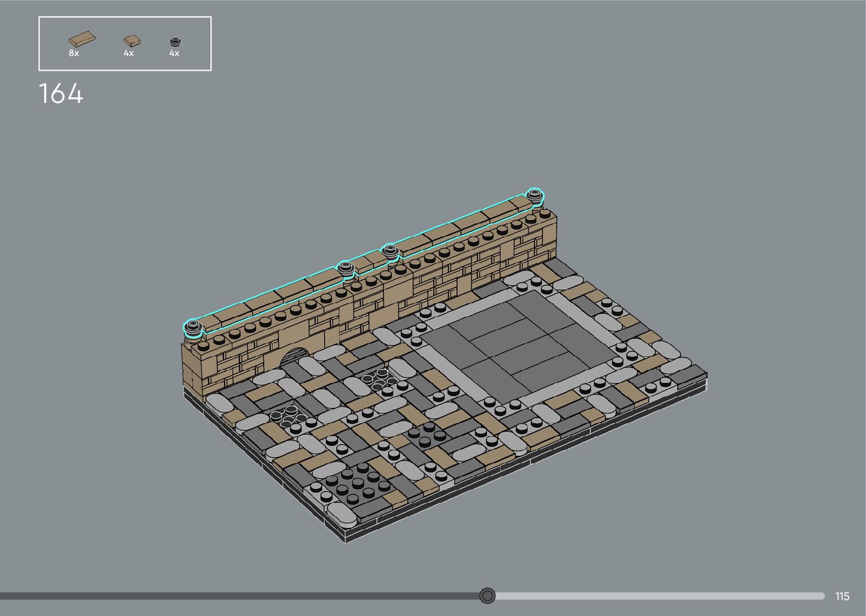
Task: Click the unfilled light part of progress bar
Action: (656, 596)
